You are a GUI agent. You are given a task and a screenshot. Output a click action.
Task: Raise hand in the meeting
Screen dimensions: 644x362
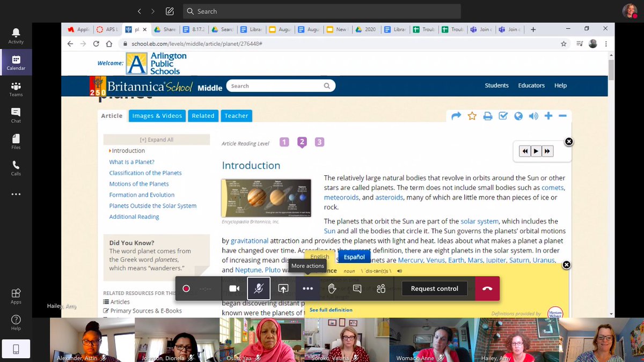pos(332,289)
